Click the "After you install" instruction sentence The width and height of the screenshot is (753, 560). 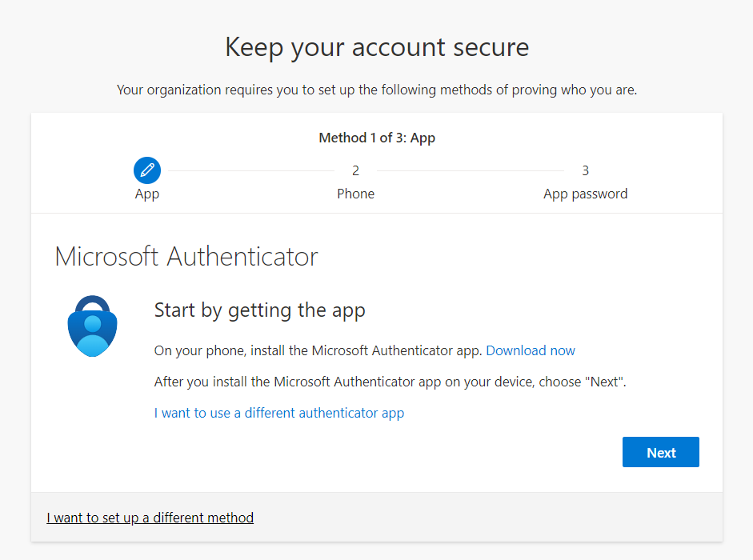(390, 382)
